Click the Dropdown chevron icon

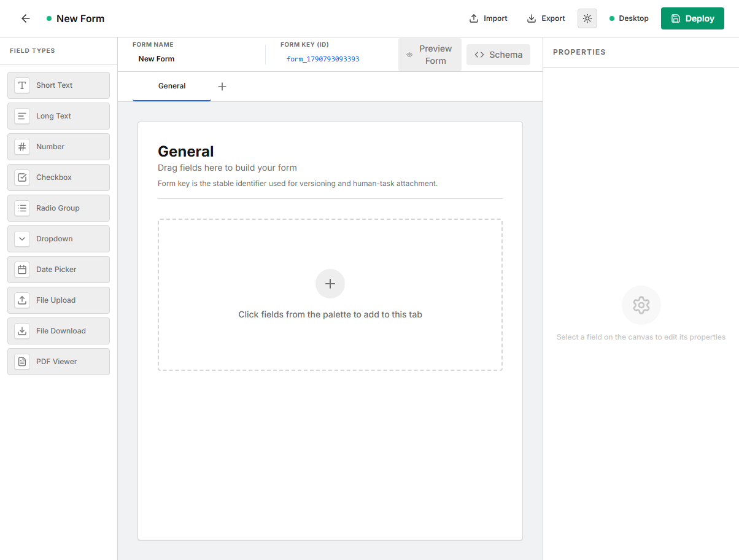coord(22,239)
